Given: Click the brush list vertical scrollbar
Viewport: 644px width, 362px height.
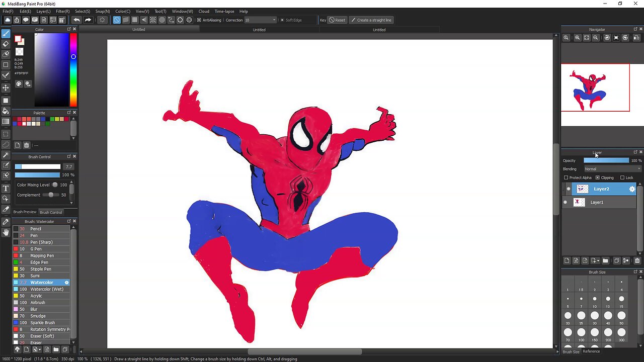Looking at the screenshot, I should (73, 285).
